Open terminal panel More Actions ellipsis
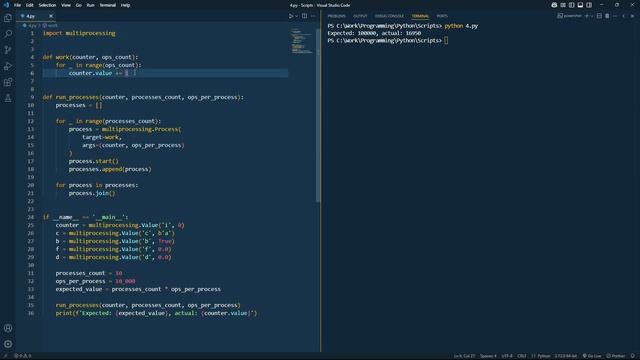The width and height of the screenshot is (640, 360). tap(616, 16)
